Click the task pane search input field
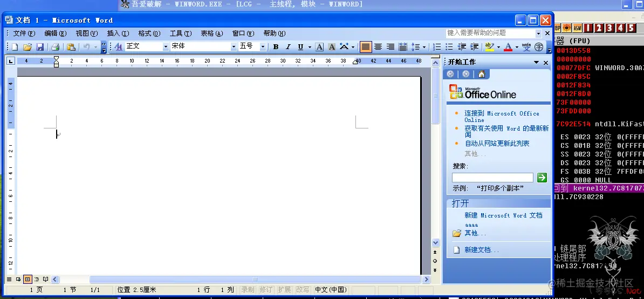Screen dimensions: 644x299 tap(492, 178)
